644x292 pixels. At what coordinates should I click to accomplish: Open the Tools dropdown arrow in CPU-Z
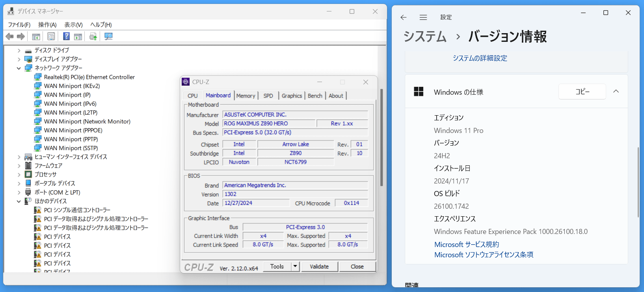pos(295,266)
